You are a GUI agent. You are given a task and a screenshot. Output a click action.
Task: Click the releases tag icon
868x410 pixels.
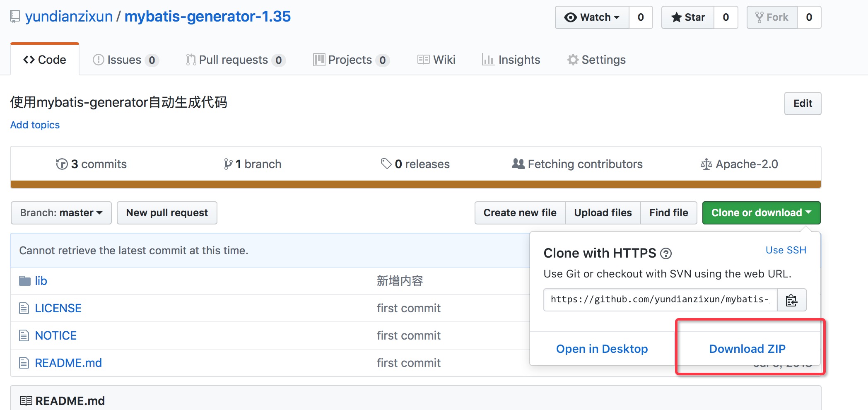(386, 164)
